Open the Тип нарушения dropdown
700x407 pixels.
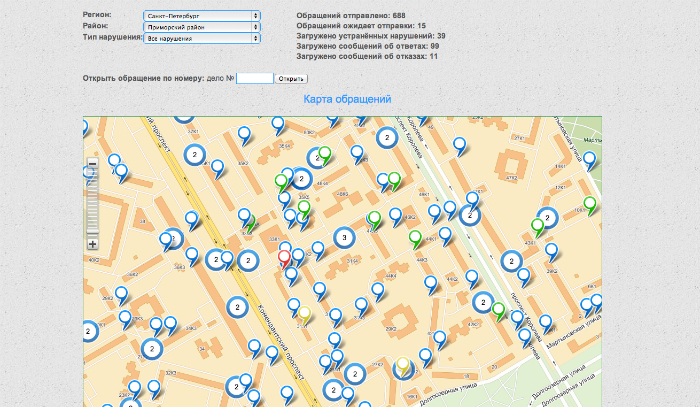202,38
